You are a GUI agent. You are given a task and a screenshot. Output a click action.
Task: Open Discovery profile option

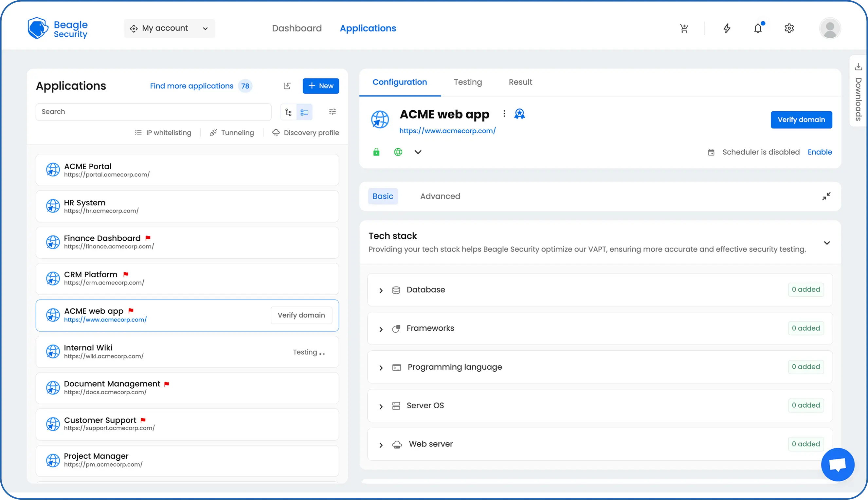pos(305,133)
